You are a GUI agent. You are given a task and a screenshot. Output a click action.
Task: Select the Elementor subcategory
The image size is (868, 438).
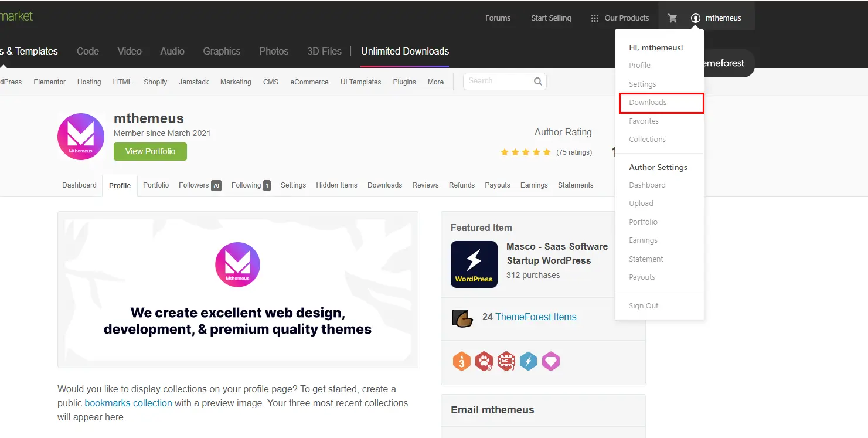50,82
